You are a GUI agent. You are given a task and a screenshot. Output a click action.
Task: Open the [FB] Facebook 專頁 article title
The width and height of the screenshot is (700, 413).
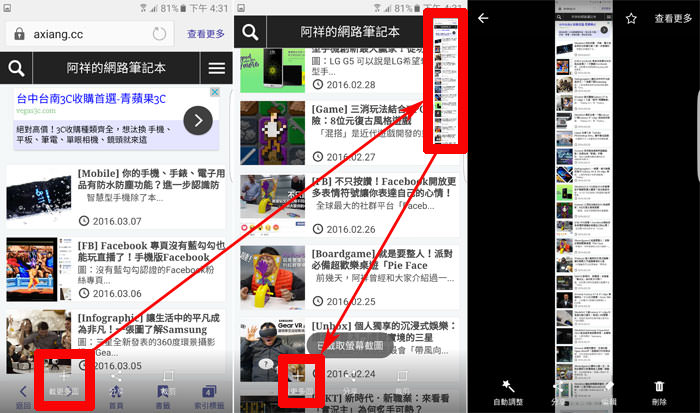pos(151,251)
